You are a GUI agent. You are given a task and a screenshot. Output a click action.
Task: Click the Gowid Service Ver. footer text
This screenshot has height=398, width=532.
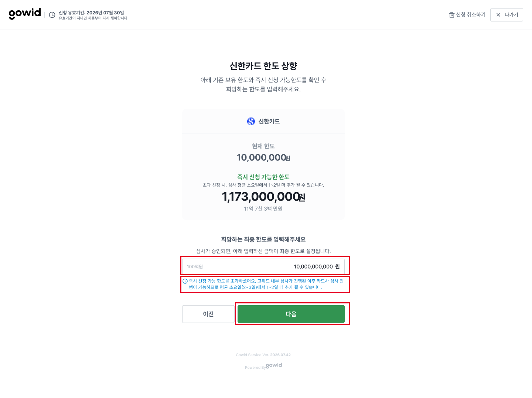263,355
